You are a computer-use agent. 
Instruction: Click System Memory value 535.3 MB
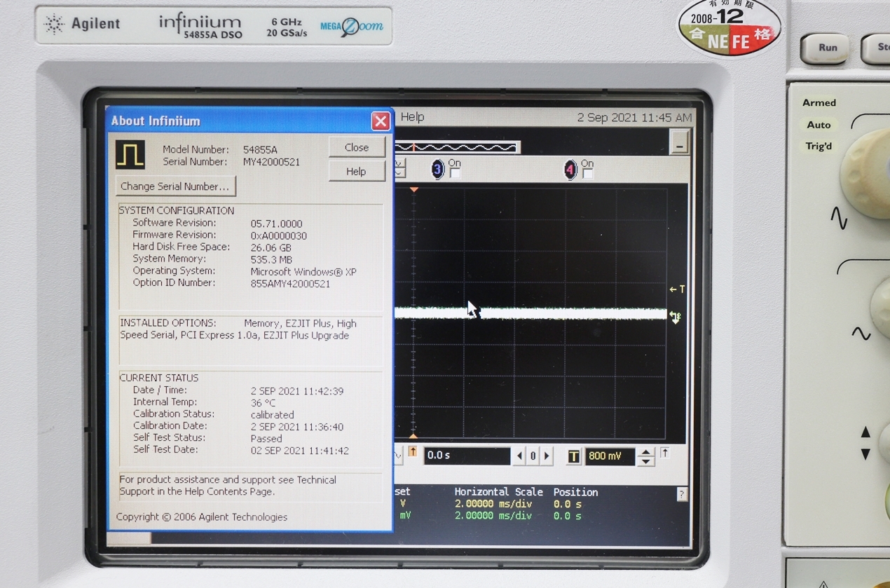point(271,260)
